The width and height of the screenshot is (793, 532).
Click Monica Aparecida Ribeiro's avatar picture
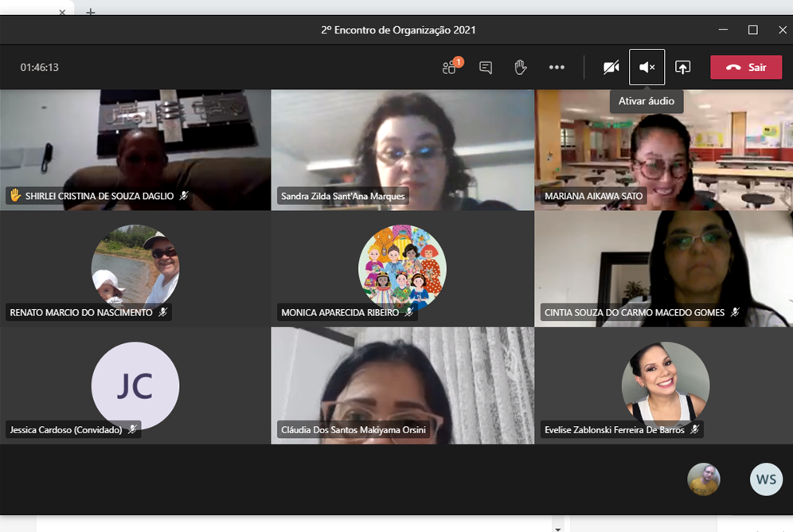(x=402, y=267)
